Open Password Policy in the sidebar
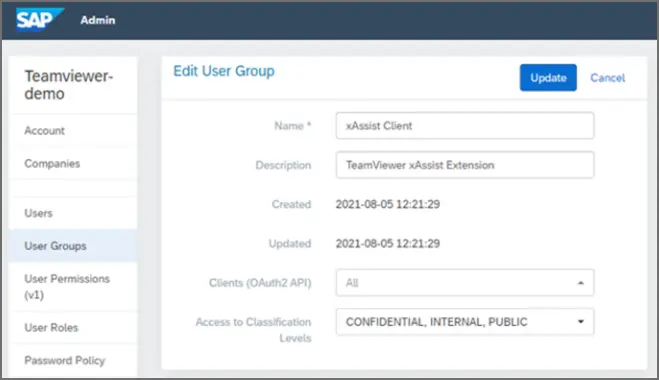Viewport: 659px width, 380px height. click(73, 360)
